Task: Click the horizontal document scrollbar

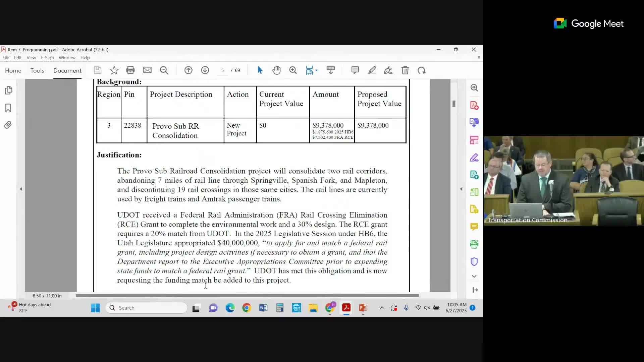Action: (247, 295)
